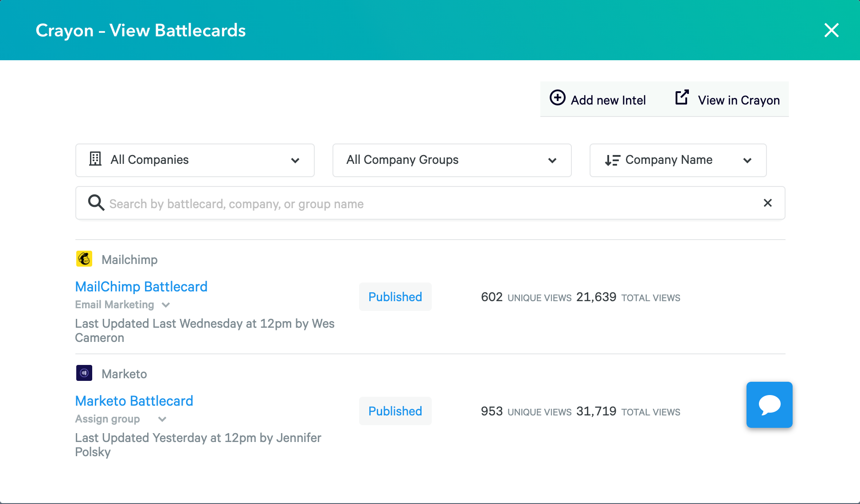860x504 pixels.
Task: Close the View Battlecards dialog
Action: (831, 30)
